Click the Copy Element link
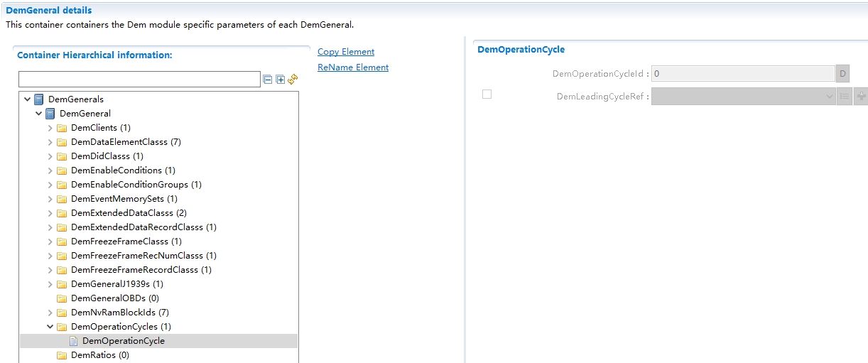868x363 pixels. (x=345, y=52)
